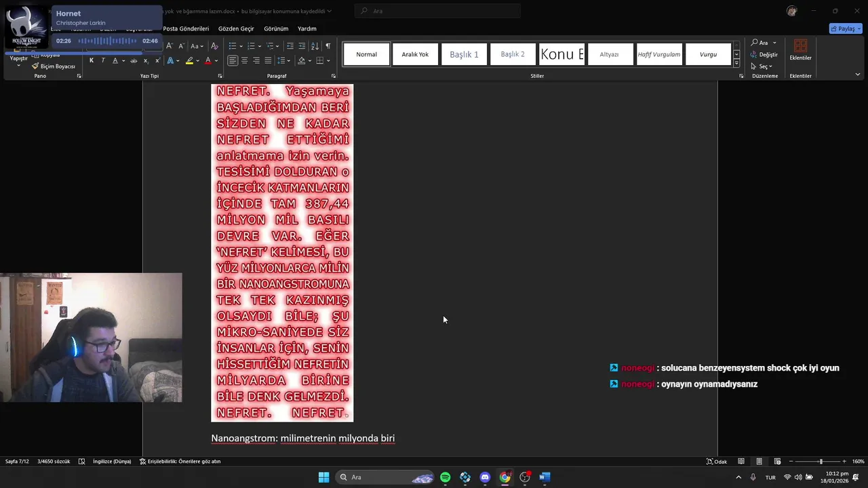Image resolution: width=868 pixels, height=488 pixels.
Task: Center align the text
Action: pos(244,60)
